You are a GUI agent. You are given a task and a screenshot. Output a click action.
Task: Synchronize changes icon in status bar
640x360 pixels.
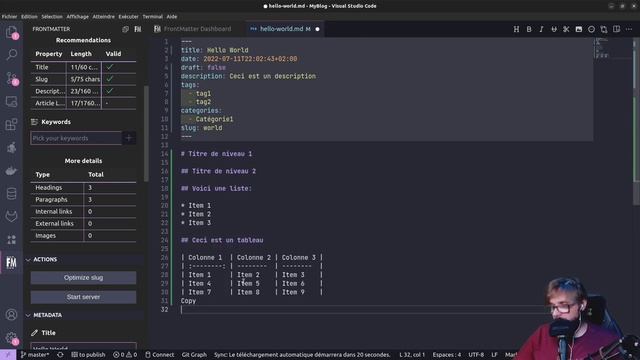pyautogui.click(x=60, y=355)
